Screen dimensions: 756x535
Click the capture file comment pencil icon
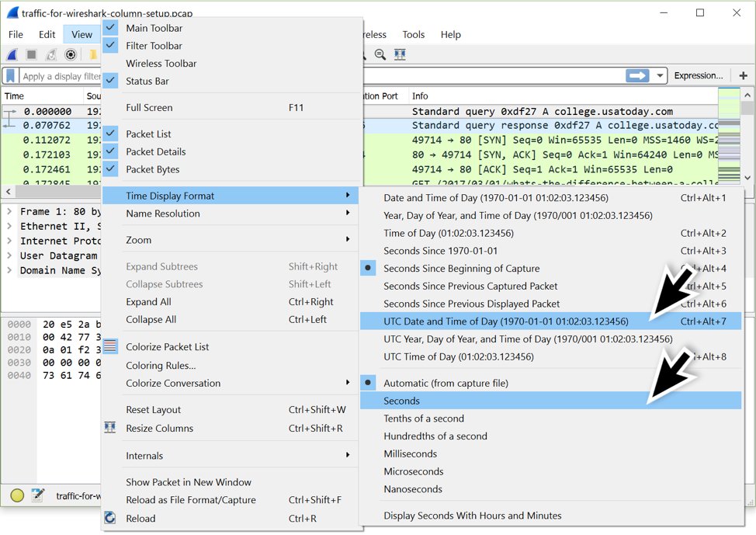(x=37, y=495)
